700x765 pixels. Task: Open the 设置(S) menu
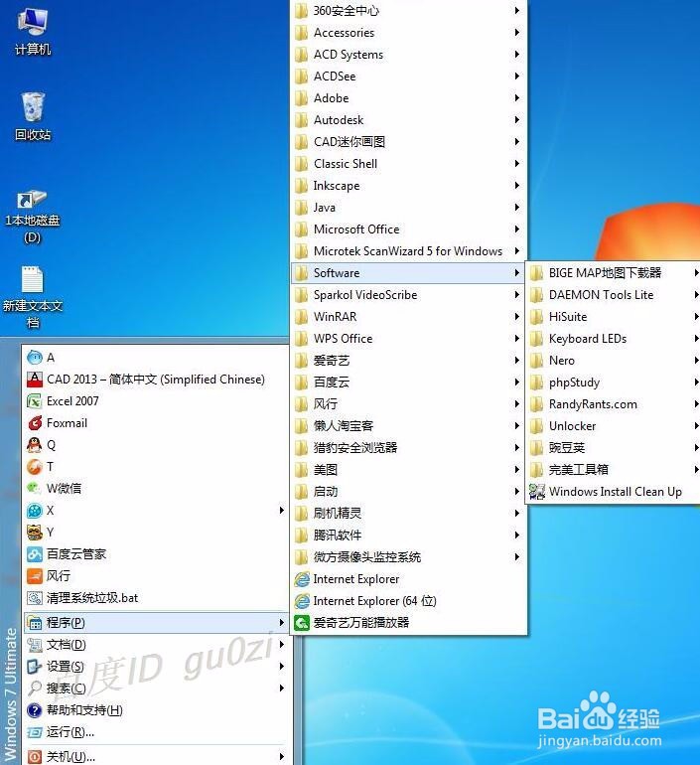point(156,667)
